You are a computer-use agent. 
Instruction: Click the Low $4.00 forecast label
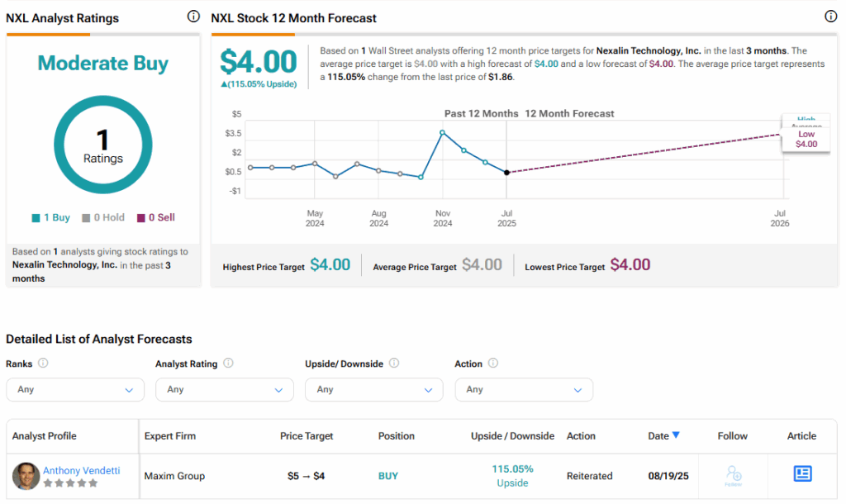[x=806, y=139]
